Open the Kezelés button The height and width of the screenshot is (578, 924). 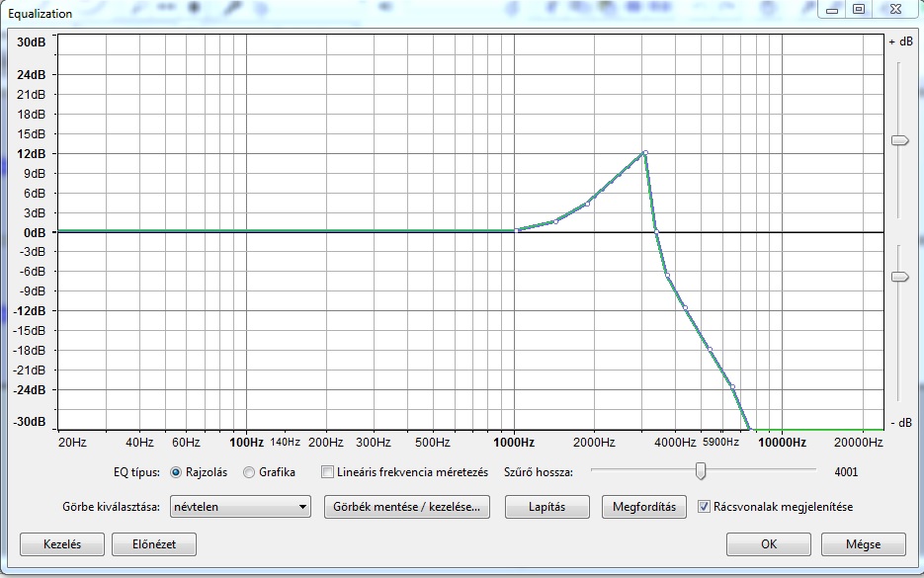(x=62, y=544)
